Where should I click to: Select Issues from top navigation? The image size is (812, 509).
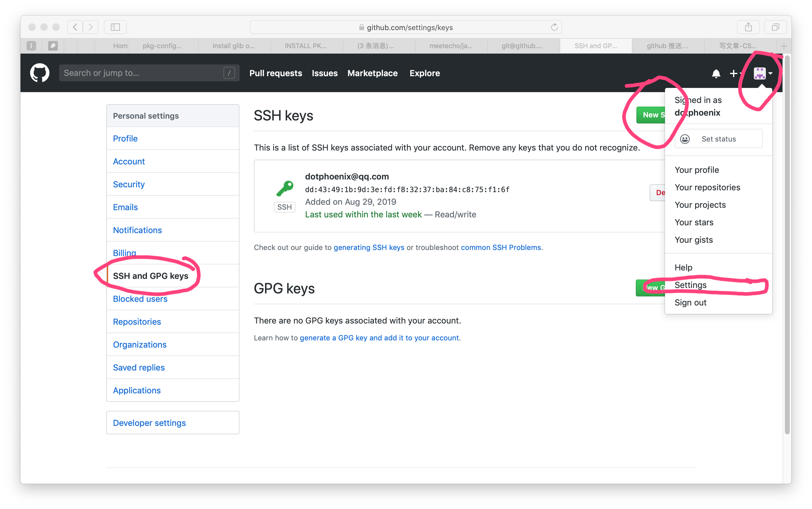click(325, 73)
